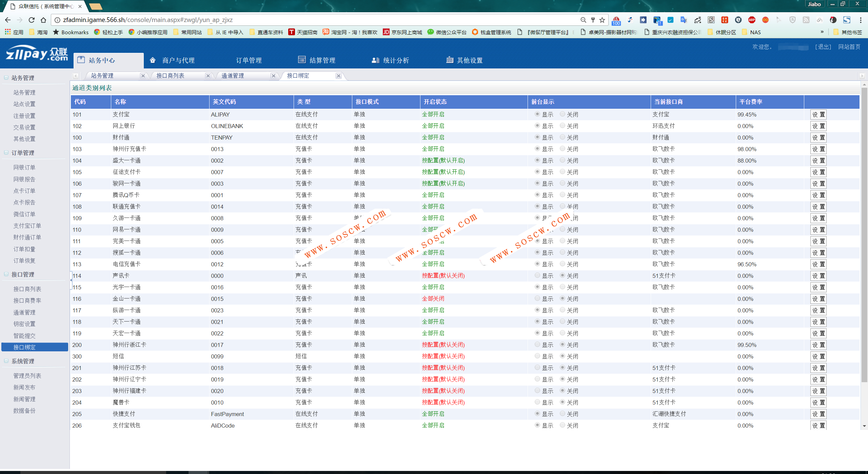Close the 站务管理 tab with its X
Image resolution: width=868 pixels, height=474 pixels.
pos(143,76)
